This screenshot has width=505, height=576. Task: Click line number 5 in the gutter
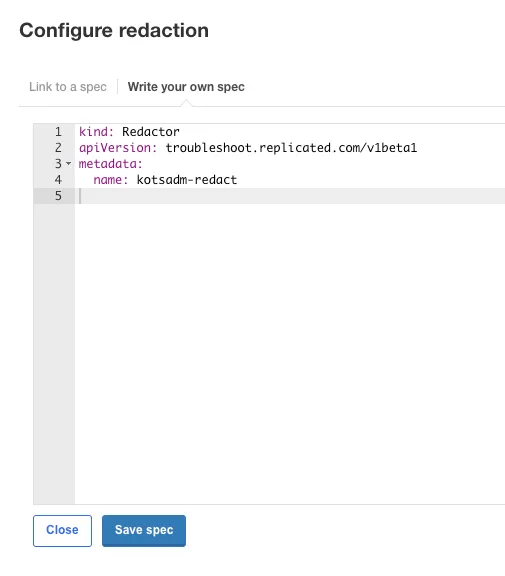click(58, 196)
